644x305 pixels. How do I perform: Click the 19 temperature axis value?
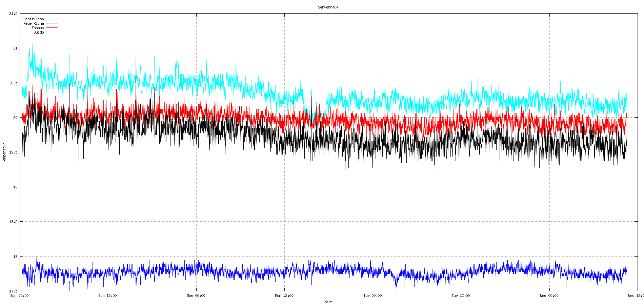[x=15, y=187]
